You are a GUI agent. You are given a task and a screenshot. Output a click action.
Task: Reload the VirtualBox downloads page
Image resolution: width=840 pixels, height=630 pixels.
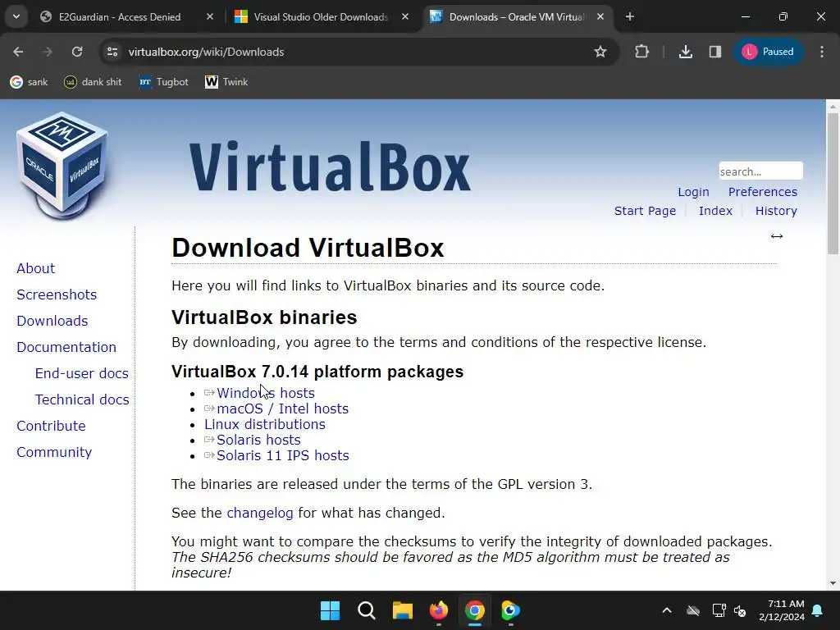(77, 52)
